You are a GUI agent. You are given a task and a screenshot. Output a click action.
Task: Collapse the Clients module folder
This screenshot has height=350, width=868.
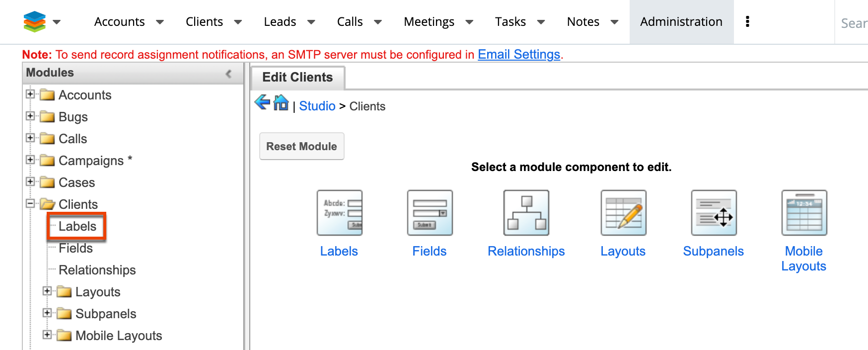point(30,203)
